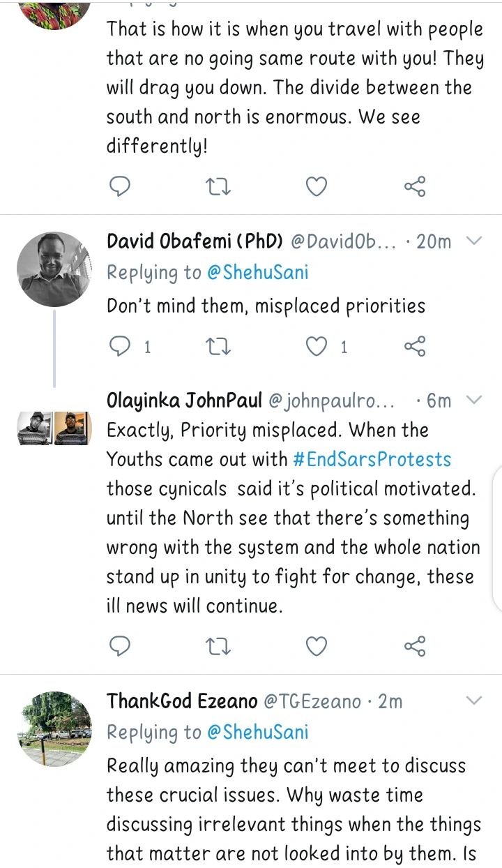Retweet David Obafemi's misplaced priorities tweet

[219, 346]
